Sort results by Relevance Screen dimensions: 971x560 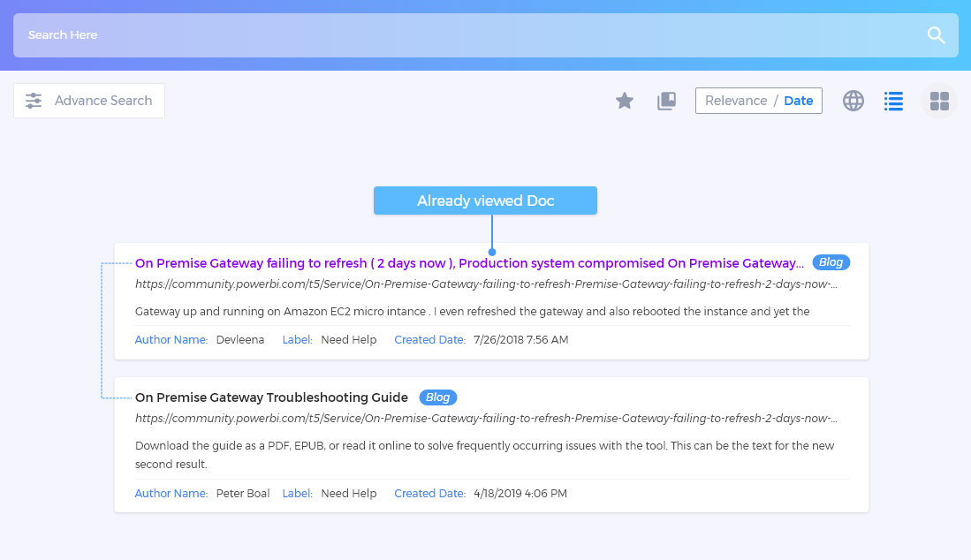click(x=735, y=101)
